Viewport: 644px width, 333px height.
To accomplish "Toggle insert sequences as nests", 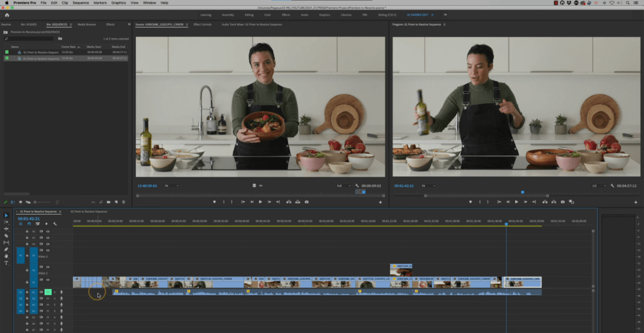I will 20,224.
